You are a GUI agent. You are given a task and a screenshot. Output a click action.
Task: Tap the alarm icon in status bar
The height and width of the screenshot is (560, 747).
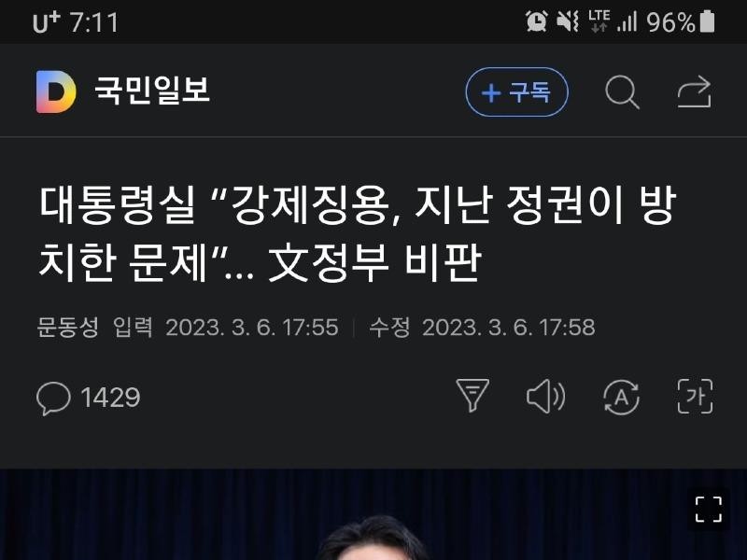point(536,21)
